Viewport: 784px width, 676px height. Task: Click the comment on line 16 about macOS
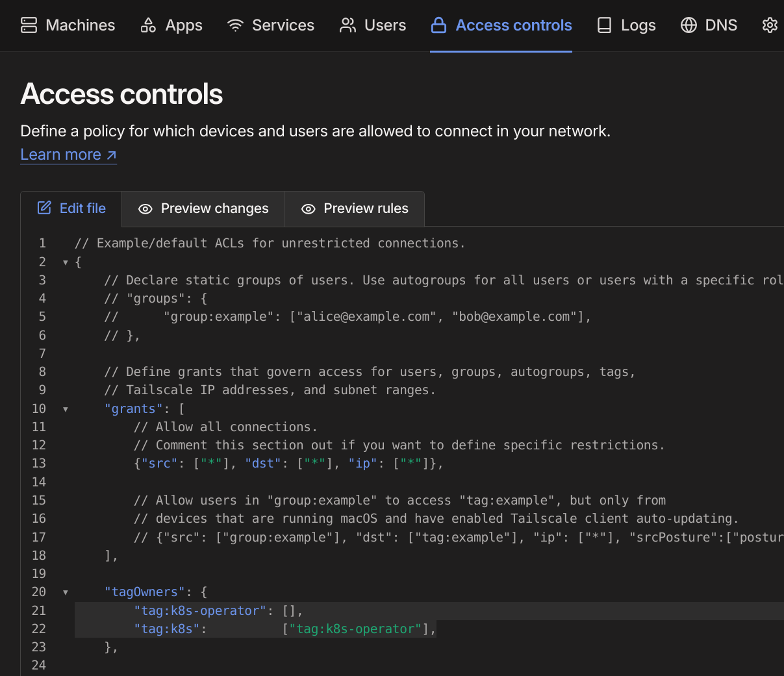[436, 518]
